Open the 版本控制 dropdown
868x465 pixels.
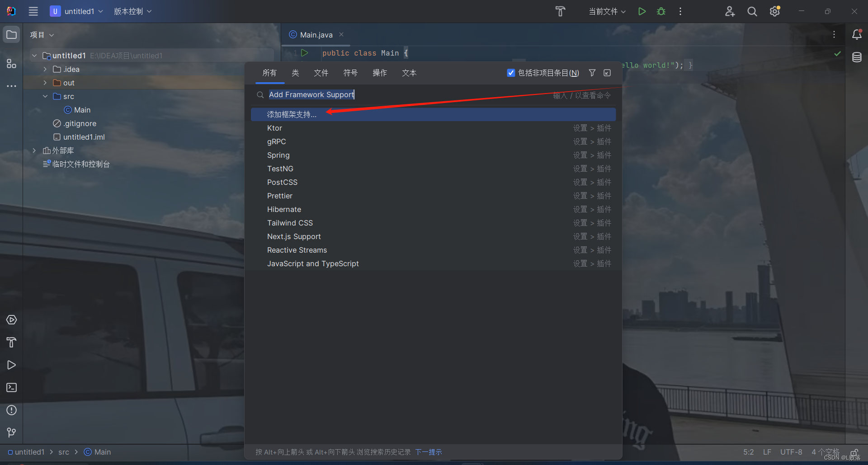pos(132,11)
